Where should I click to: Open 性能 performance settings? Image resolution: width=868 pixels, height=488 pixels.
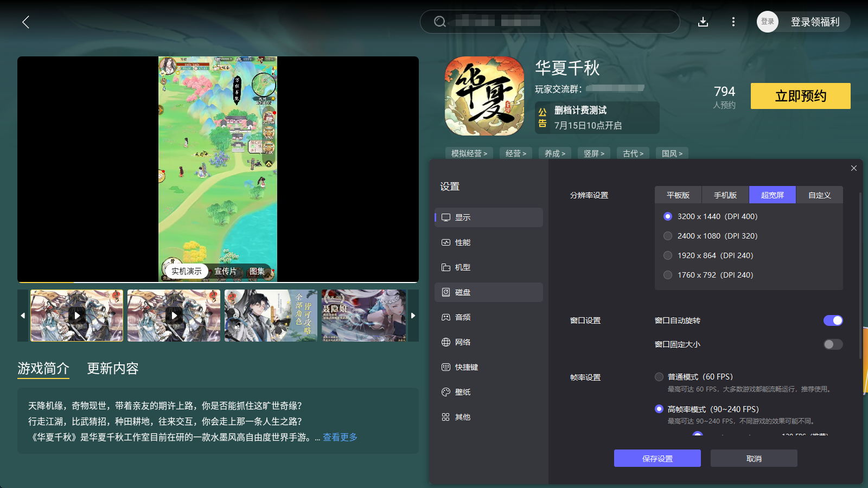pyautogui.click(x=489, y=242)
